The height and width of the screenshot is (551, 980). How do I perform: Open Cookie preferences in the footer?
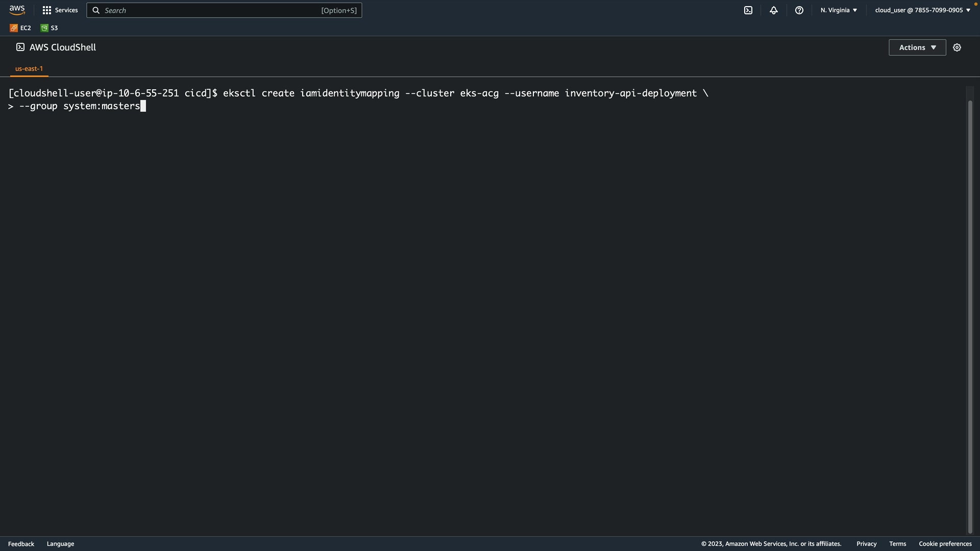pos(945,544)
